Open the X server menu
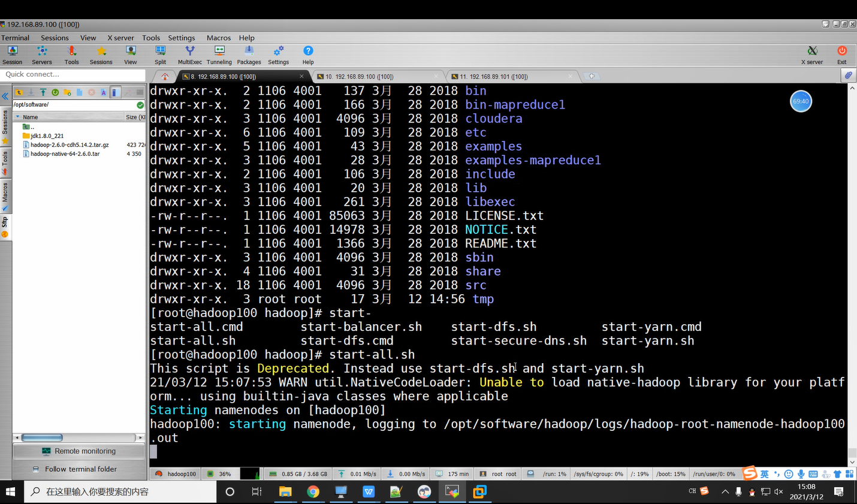Viewport: 857px width, 504px height. tap(120, 38)
